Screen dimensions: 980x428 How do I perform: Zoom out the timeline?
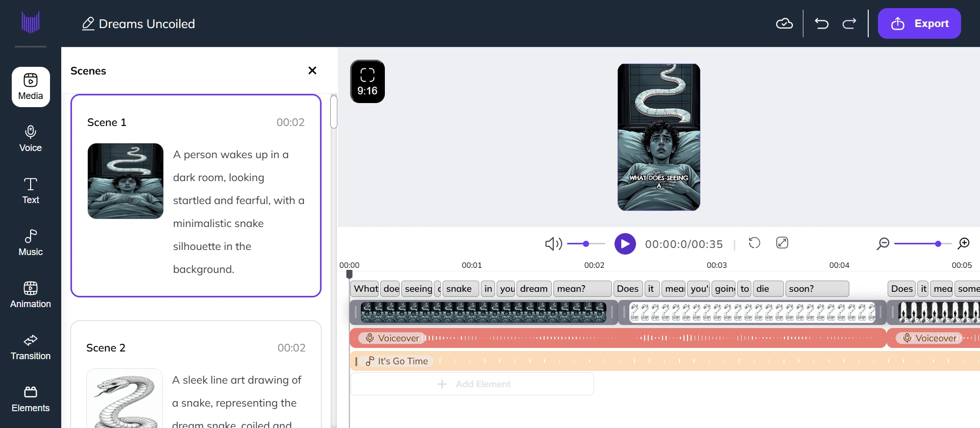pyautogui.click(x=883, y=244)
